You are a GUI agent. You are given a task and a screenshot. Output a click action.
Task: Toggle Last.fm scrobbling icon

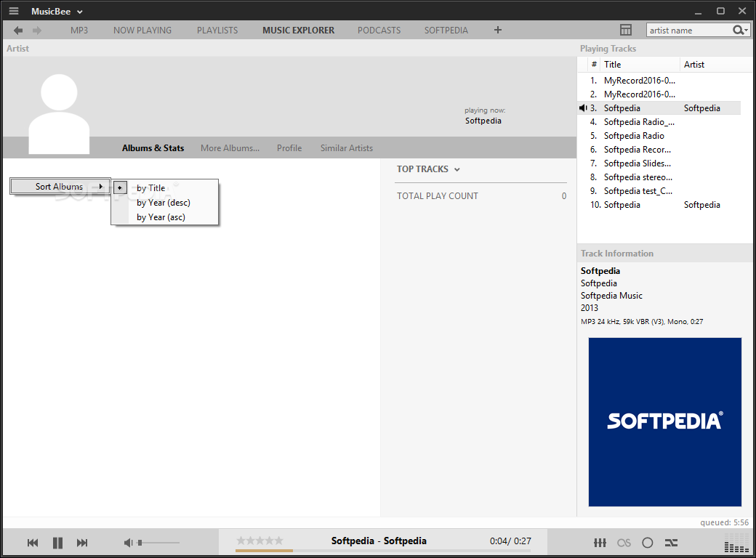click(624, 543)
